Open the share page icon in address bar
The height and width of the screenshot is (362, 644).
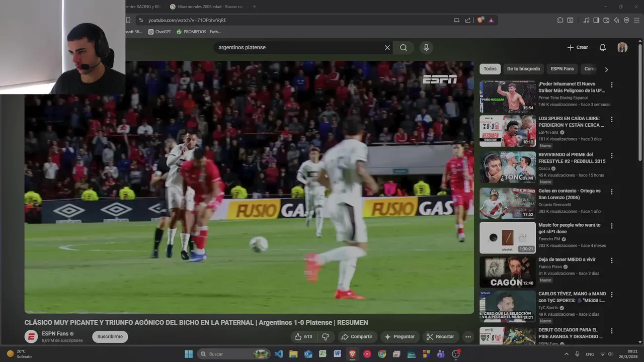click(x=468, y=20)
